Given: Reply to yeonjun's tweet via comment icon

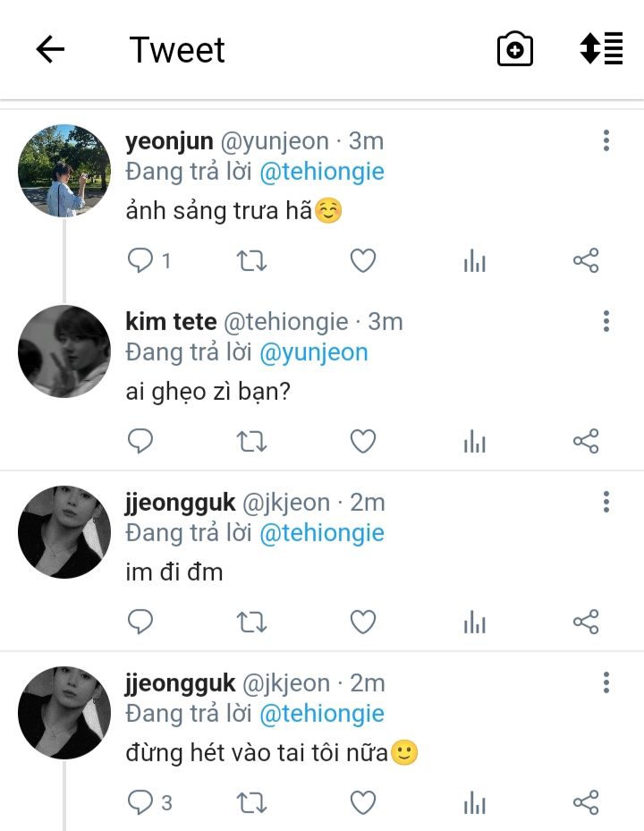Looking at the screenshot, I should 140,260.
